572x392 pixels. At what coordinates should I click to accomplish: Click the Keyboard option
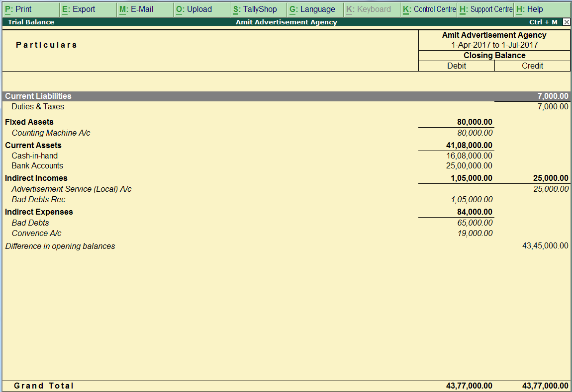[x=371, y=9]
